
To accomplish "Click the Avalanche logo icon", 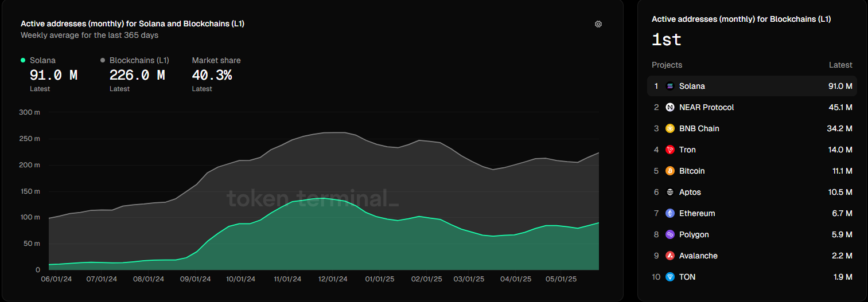I will 670,256.
